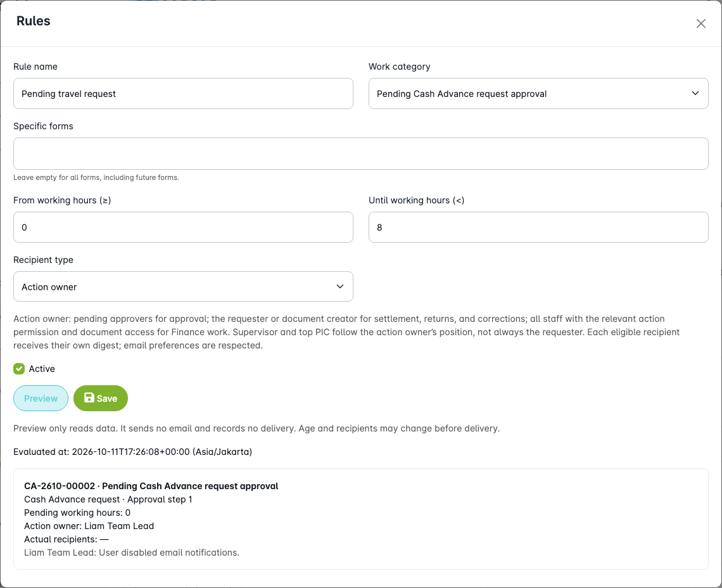Click the chevron arrow in Recipient type
Screen dimensions: 722x588
[340, 286]
